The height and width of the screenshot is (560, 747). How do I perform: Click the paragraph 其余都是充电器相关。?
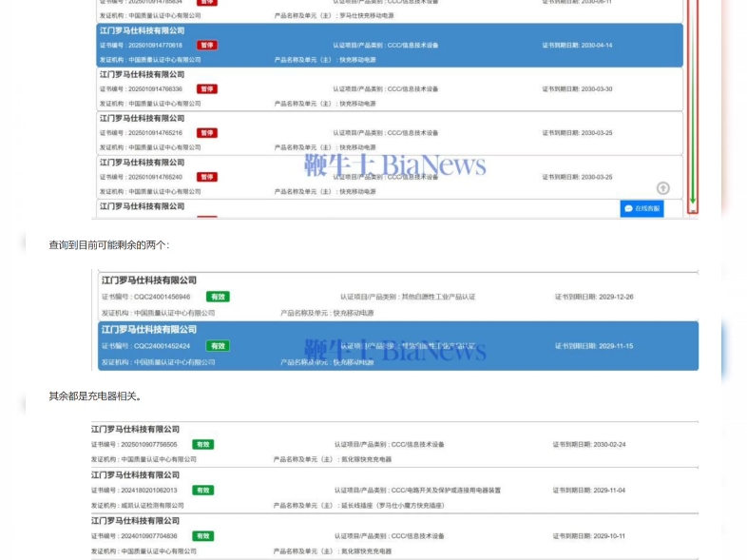pos(95,396)
